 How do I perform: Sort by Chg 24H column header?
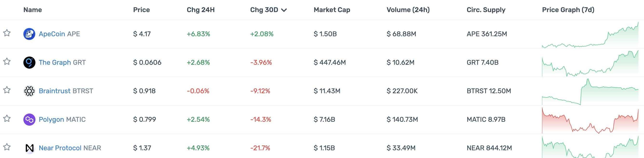(x=201, y=10)
